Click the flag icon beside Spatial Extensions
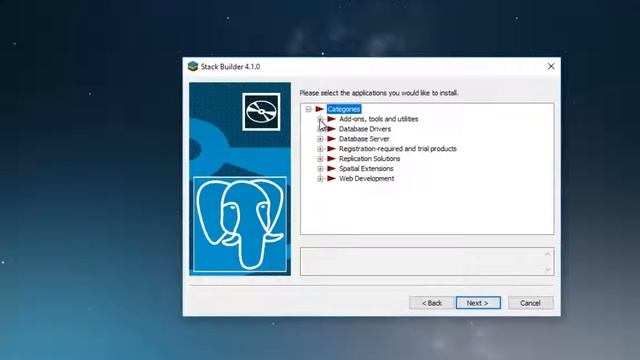The image size is (640, 360). [331, 169]
